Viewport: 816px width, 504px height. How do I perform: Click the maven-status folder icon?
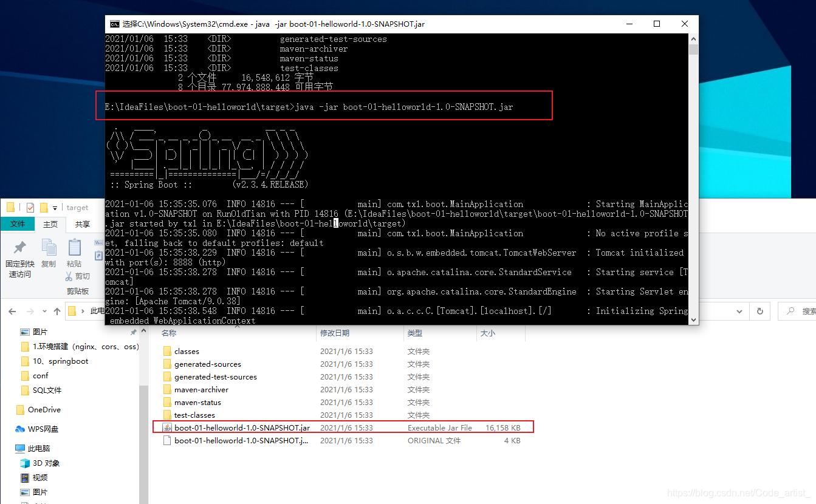tap(168, 403)
